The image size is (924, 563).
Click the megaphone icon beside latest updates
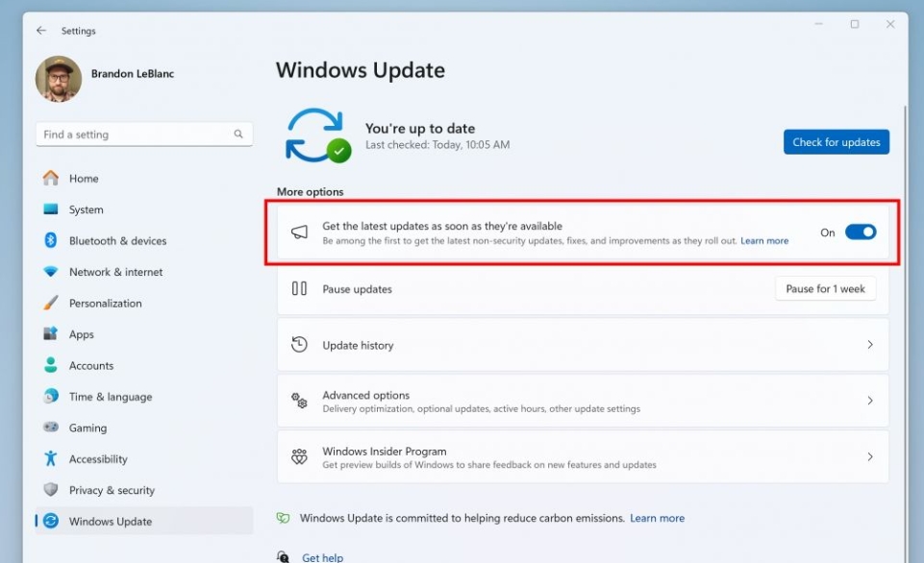299,233
